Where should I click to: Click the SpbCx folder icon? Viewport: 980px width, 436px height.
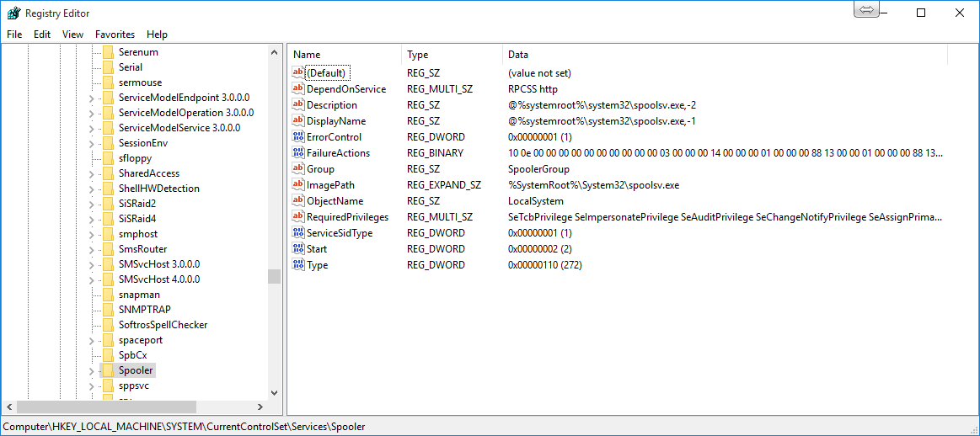point(108,355)
